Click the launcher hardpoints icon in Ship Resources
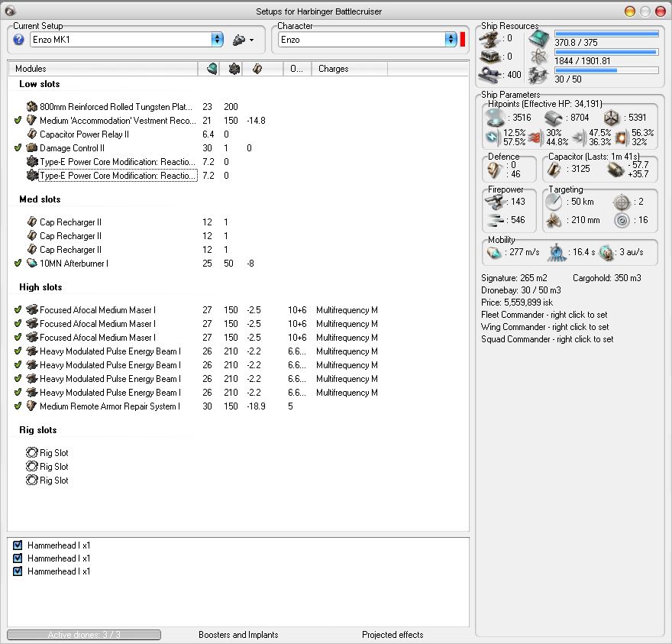Image resolution: width=672 pixels, height=644 pixels. pos(489,57)
